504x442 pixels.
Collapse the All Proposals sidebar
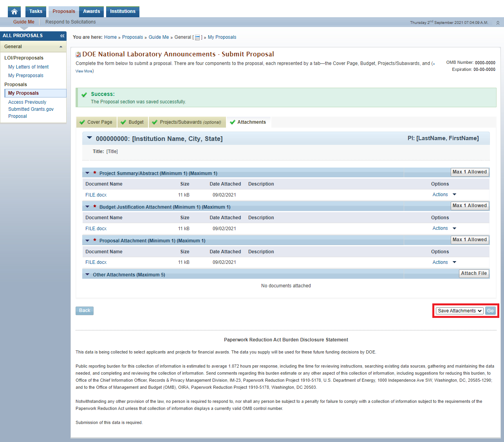tap(62, 36)
